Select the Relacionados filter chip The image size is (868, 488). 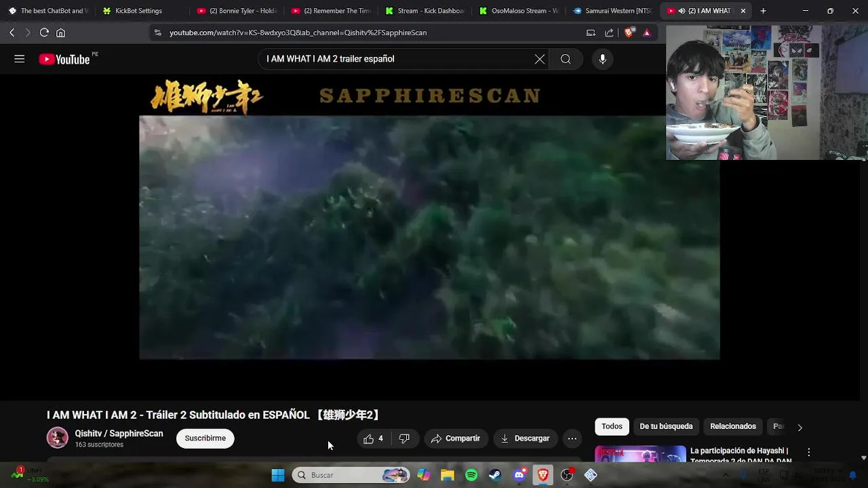click(733, 426)
